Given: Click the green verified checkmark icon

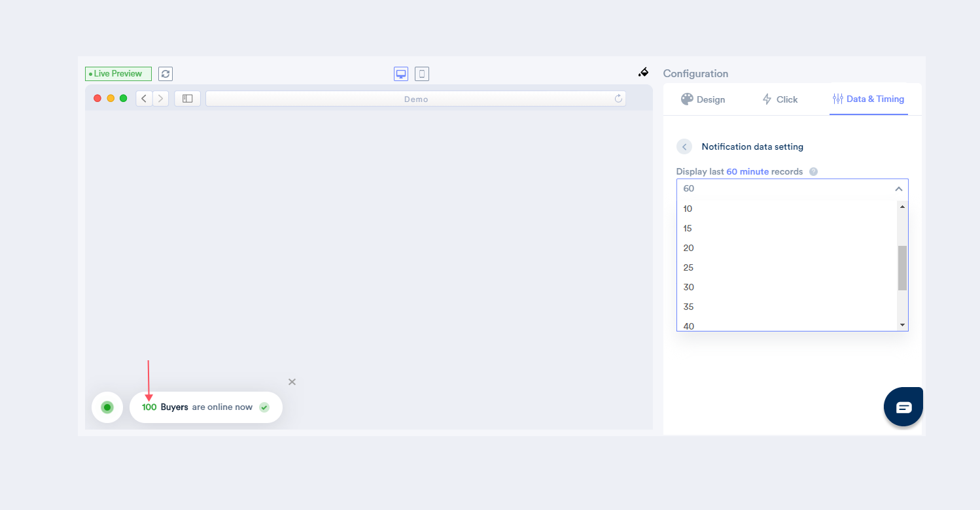Looking at the screenshot, I should pyautogui.click(x=264, y=407).
